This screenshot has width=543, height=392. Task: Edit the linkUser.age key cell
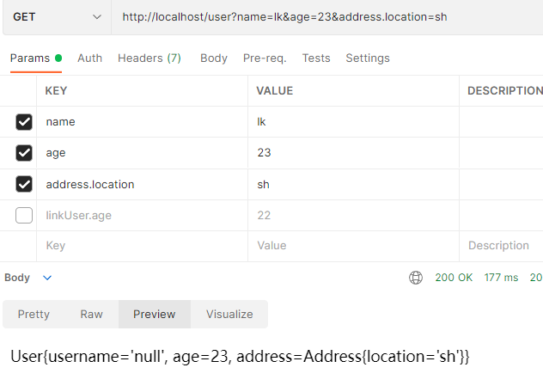point(142,215)
